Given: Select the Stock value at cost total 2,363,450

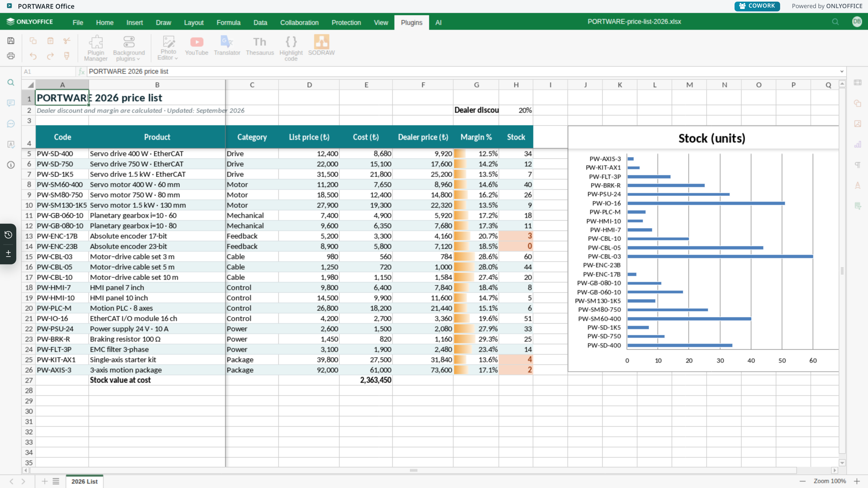Looking at the screenshot, I should pyautogui.click(x=366, y=380).
